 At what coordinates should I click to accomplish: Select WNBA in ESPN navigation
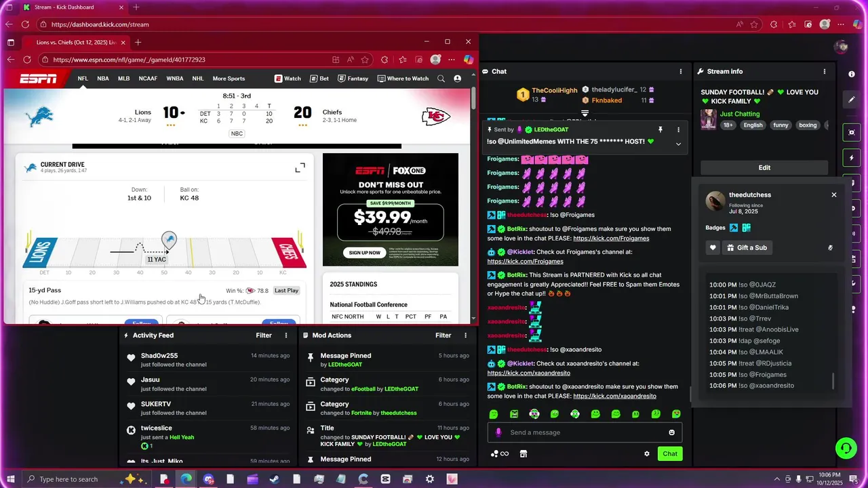(x=175, y=79)
